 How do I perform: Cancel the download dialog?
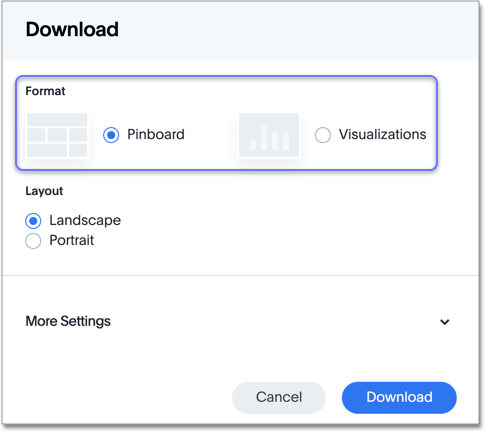tap(279, 397)
